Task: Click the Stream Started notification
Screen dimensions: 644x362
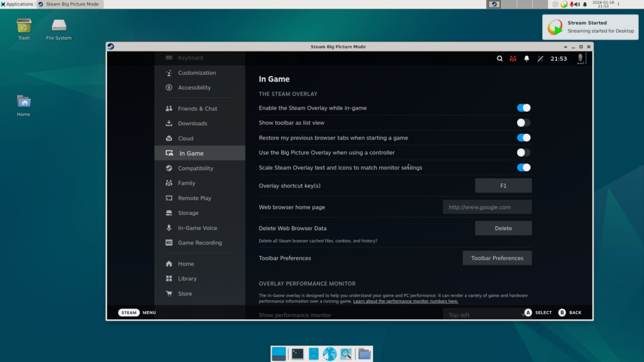Action: (x=590, y=27)
